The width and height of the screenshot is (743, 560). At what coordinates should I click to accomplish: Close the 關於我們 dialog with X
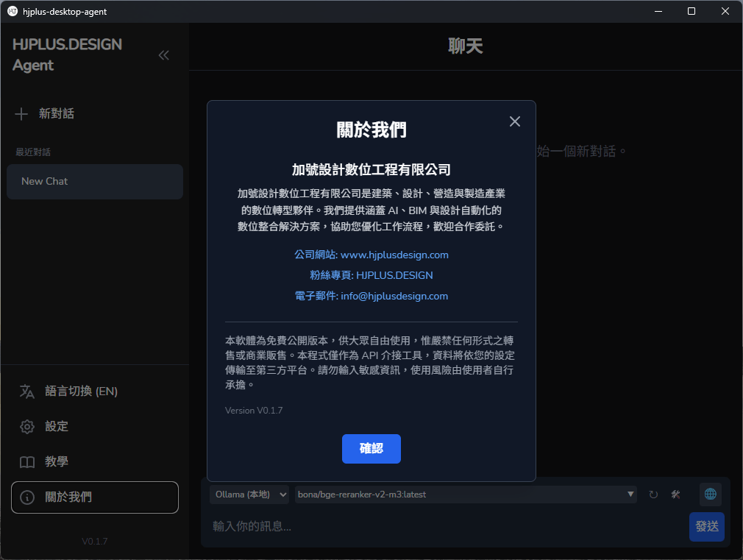[x=515, y=121]
